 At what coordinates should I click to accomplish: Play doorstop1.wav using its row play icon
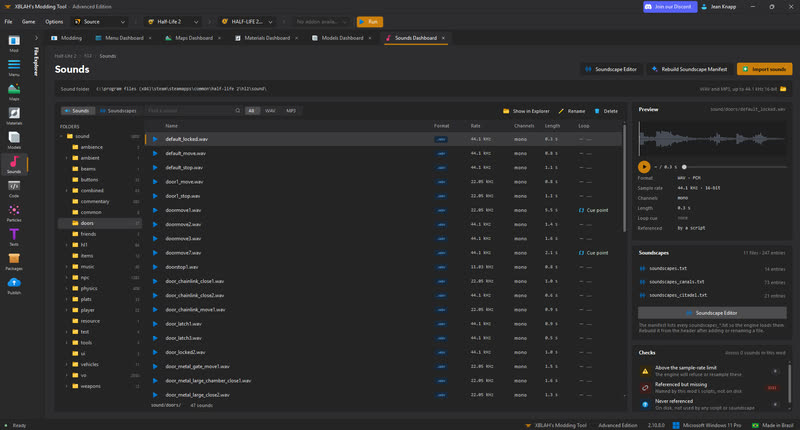(155, 267)
